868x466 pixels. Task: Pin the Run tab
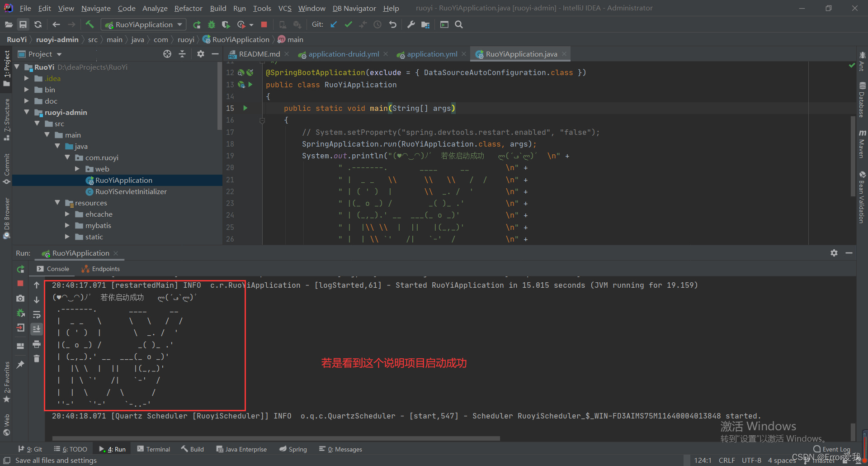pos(20,364)
